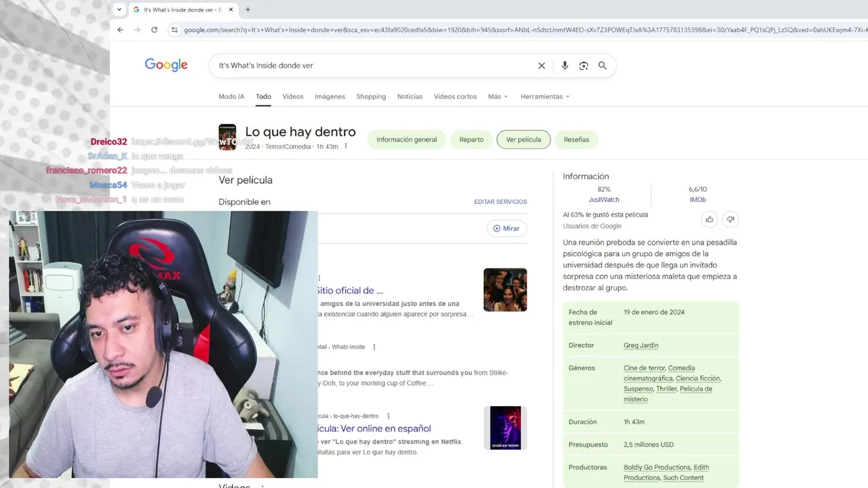The width and height of the screenshot is (868, 488).
Task: Open the "Sitio oficial de" result link
Action: 349,291
